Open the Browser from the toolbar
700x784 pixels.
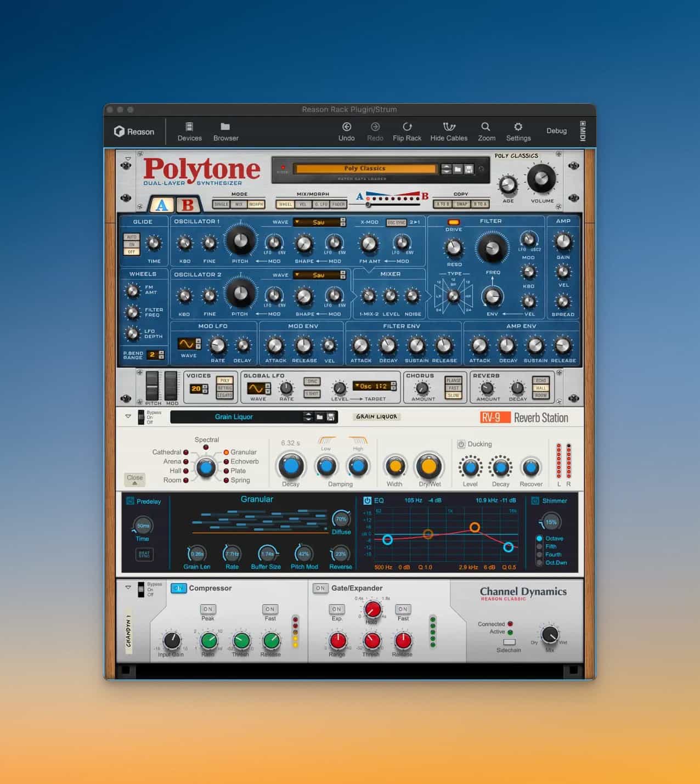225,132
